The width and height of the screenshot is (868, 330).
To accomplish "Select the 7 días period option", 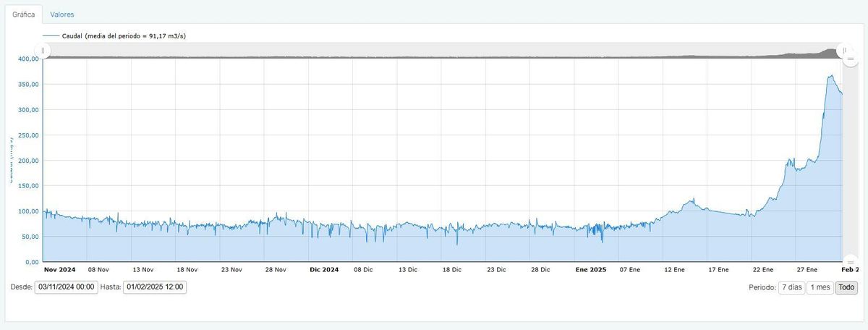I will 791,287.
